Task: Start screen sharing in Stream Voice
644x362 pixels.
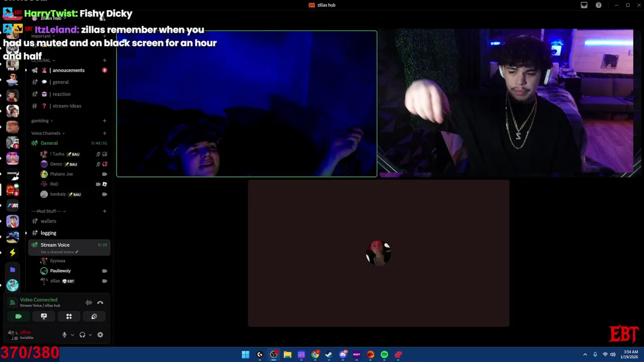Action: (x=44, y=316)
